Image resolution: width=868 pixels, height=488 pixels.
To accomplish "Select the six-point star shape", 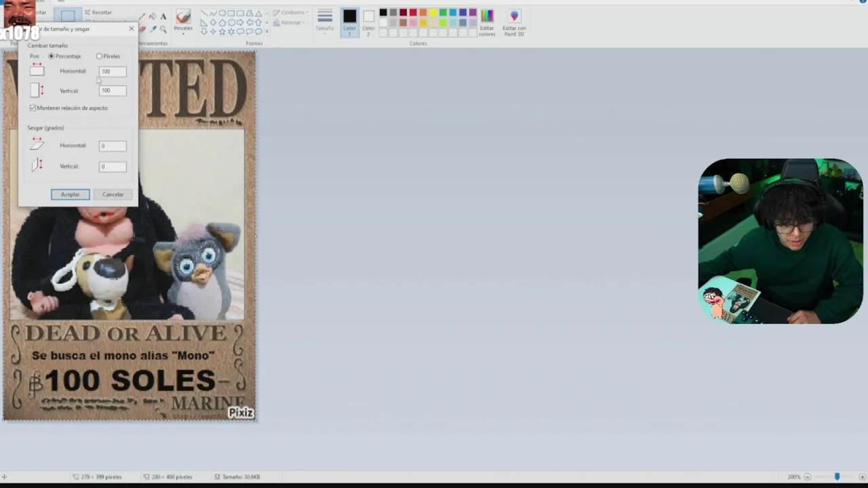I will [231, 31].
